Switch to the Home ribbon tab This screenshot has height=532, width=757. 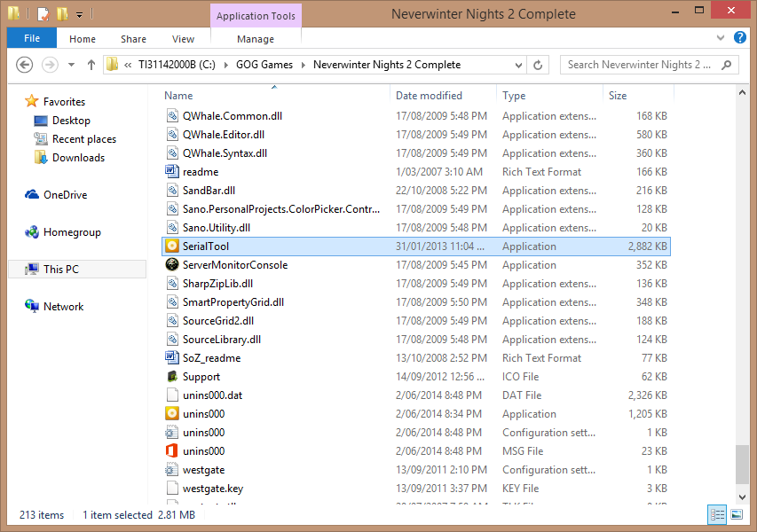[x=82, y=39]
